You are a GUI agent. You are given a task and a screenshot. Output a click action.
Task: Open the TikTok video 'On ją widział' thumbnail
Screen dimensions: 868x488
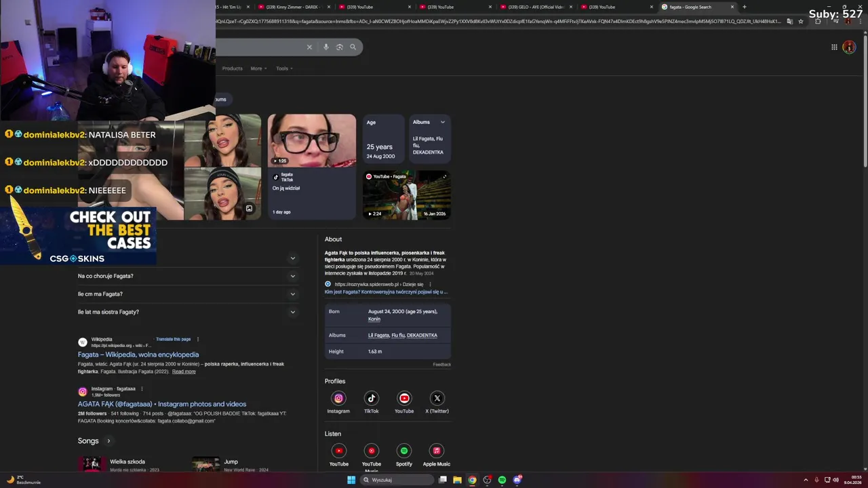[311, 167]
